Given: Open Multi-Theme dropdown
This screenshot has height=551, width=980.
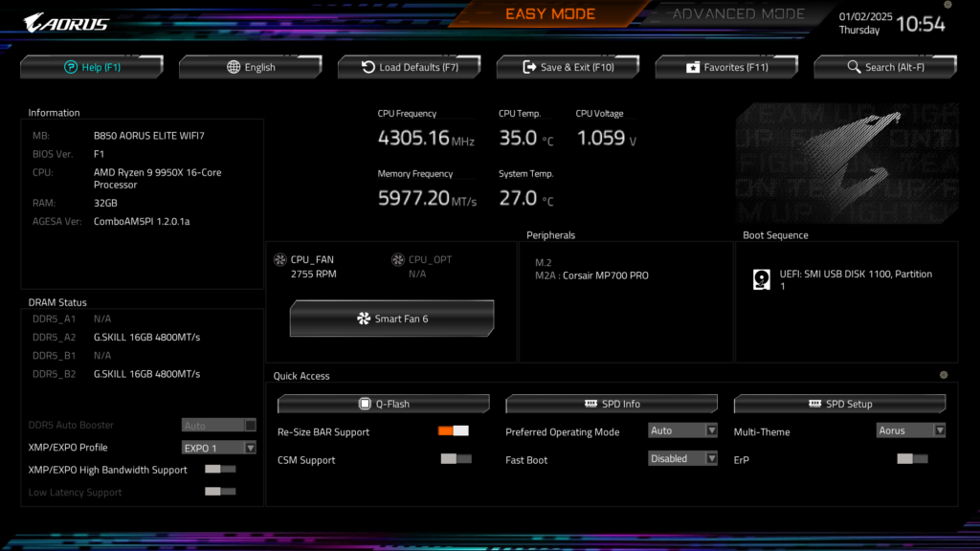Looking at the screenshot, I should (911, 430).
